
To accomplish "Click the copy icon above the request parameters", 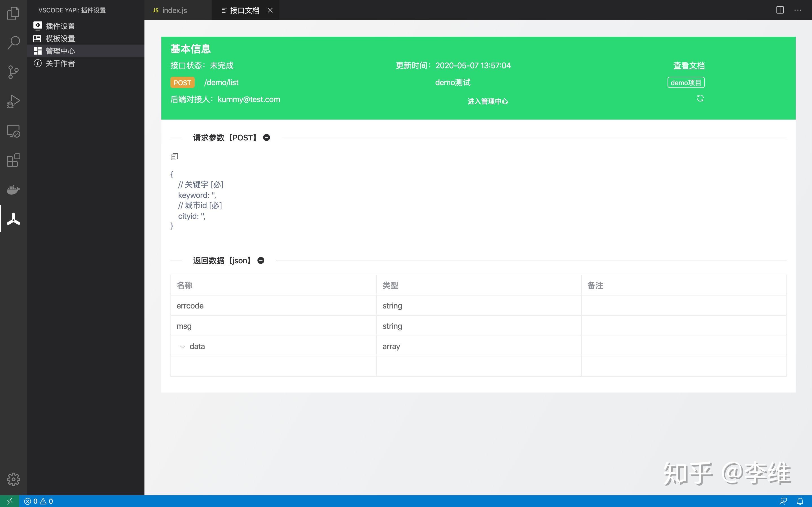I will point(174,156).
